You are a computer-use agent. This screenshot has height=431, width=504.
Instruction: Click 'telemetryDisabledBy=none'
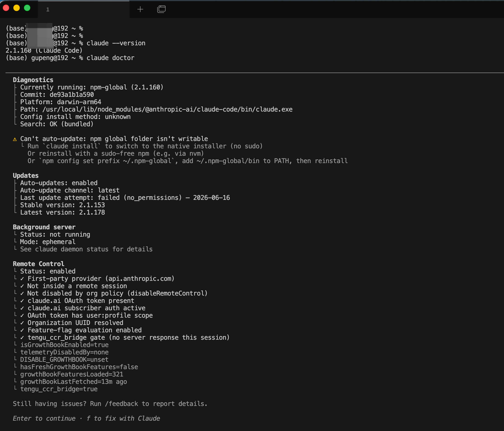click(x=64, y=352)
